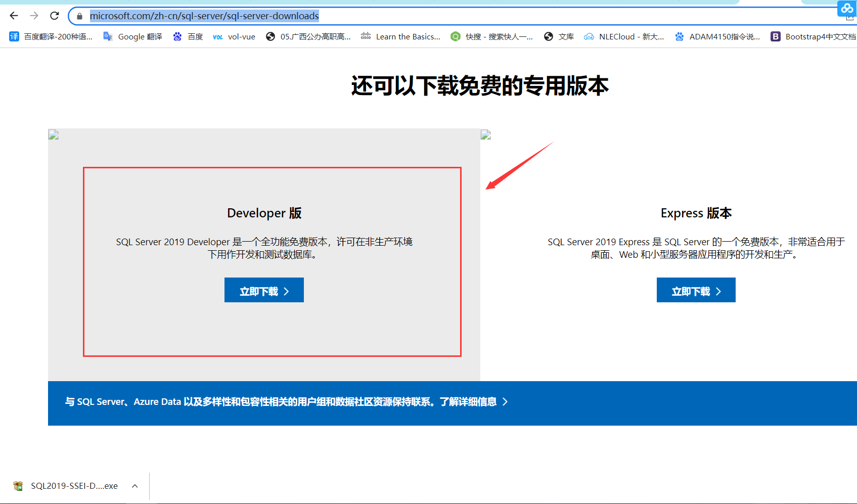857x504 pixels.
Task: Click the lock icon in address bar
Action: (x=79, y=16)
